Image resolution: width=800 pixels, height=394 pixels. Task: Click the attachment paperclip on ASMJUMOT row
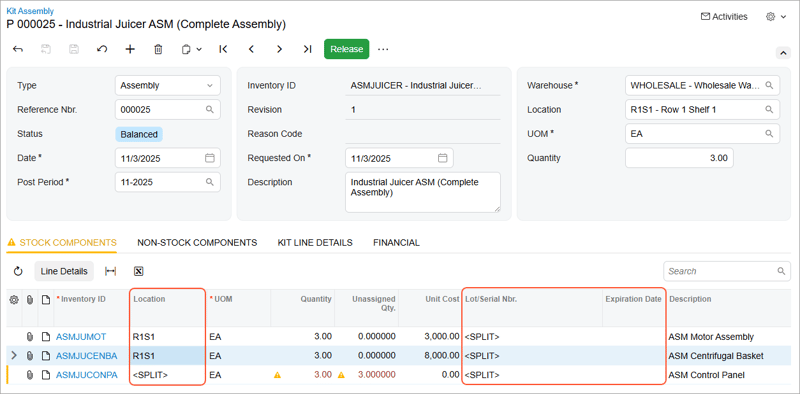coord(30,337)
